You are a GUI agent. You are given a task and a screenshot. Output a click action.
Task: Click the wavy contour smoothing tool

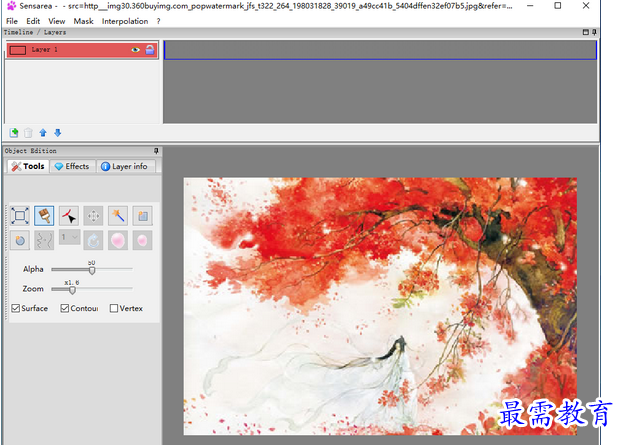[x=44, y=240]
